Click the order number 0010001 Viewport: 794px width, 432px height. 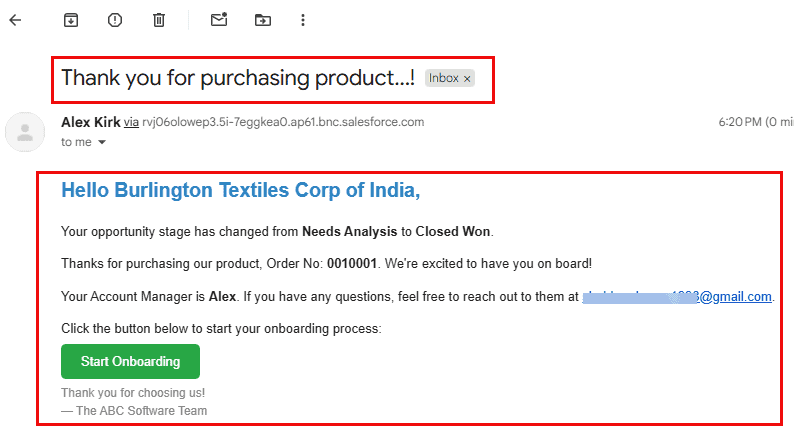(354, 264)
